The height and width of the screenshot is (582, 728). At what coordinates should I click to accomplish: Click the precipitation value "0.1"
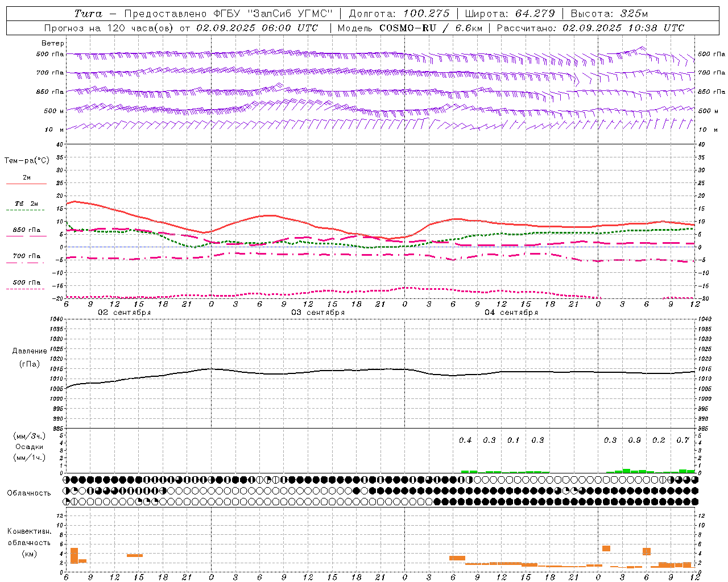[x=514, y=440]
